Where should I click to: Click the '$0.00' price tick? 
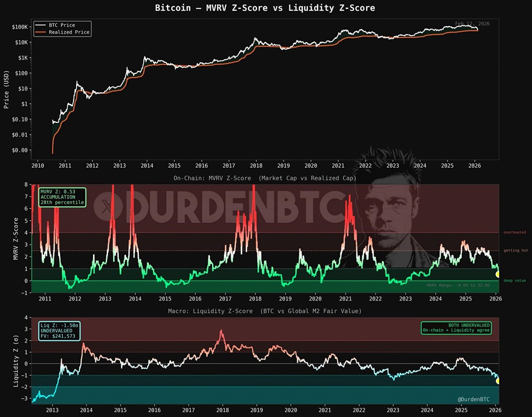(20, 150)
